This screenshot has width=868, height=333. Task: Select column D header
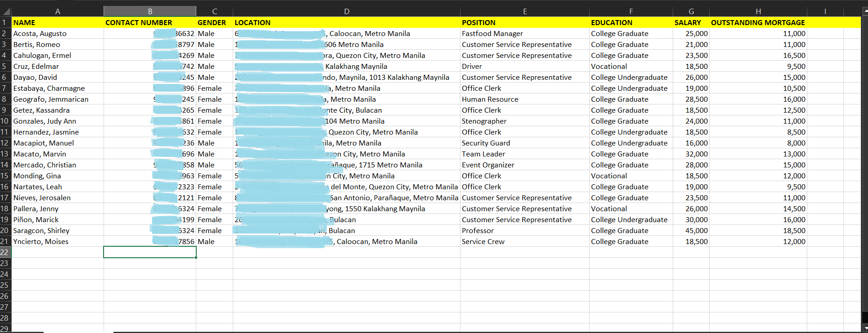(x=346, y=11)
